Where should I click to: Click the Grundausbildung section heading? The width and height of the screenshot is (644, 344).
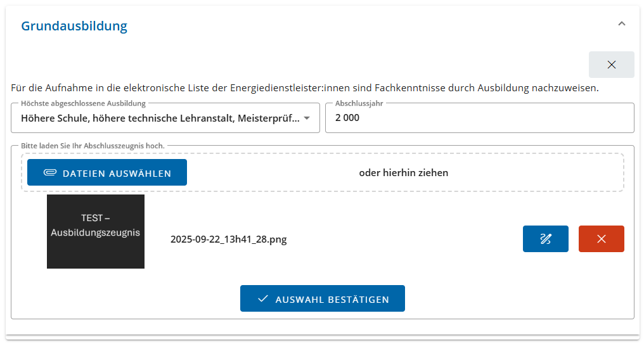(x=74, y=26)
